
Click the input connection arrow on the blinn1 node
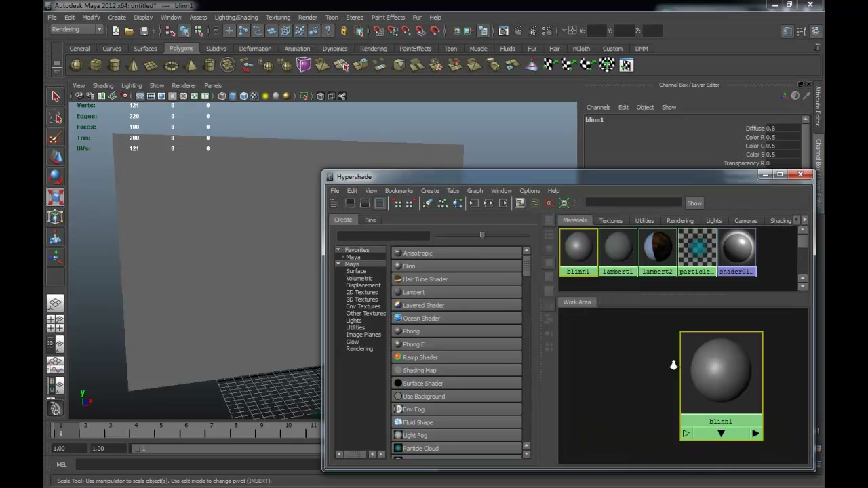(686, 434)
